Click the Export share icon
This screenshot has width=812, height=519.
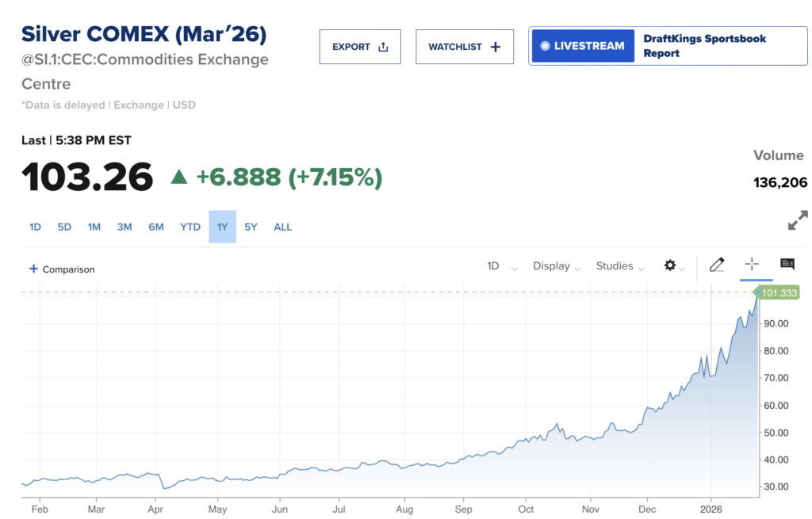tap(383, 47)
